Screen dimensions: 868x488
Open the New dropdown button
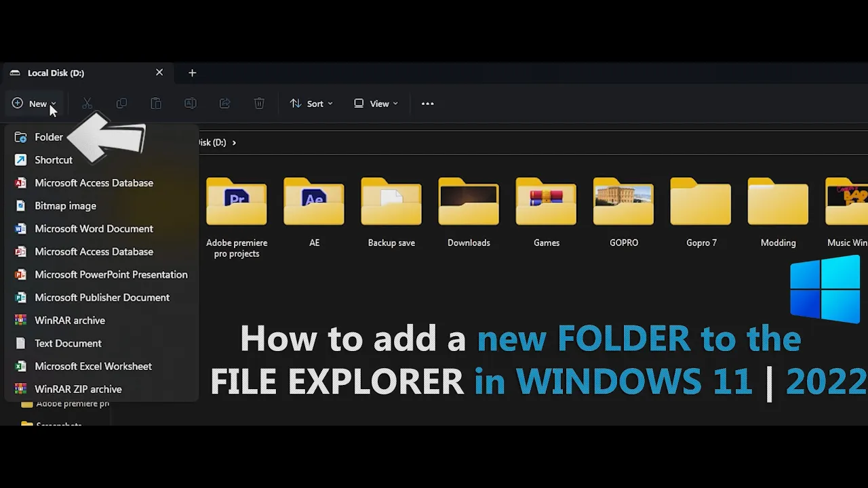pos(34,104)
